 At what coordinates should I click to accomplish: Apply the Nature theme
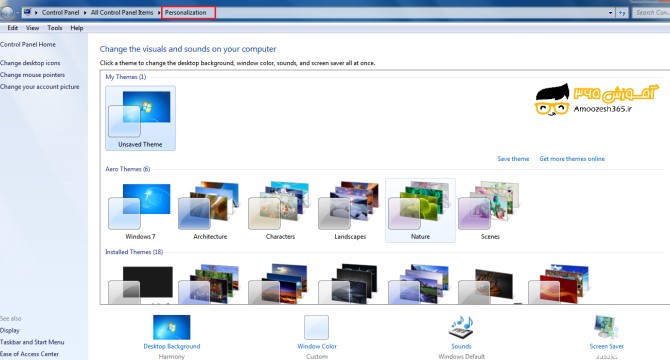[x=420, y=211]
